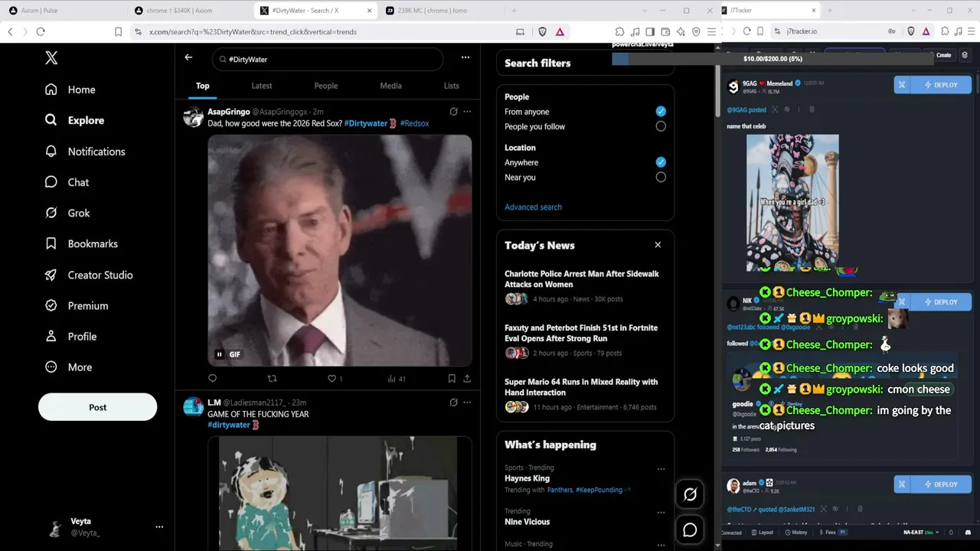
Task: Select 'From anyone' people filter
Action: 661,112
